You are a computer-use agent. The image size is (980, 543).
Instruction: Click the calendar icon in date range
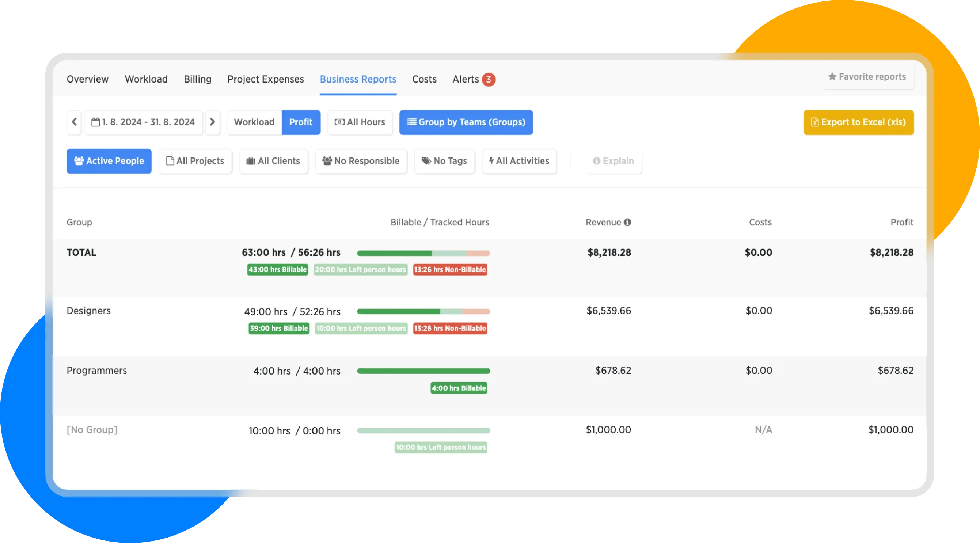(96, 122)
